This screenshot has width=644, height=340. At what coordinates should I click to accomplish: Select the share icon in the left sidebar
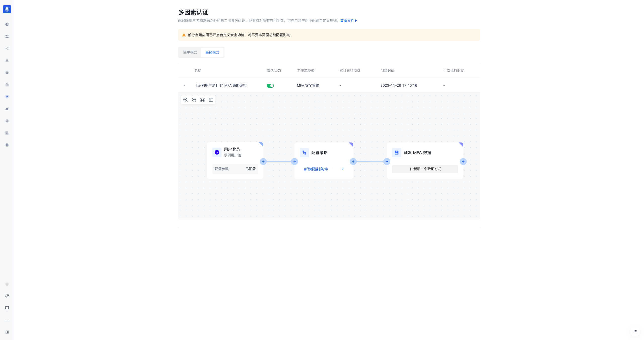pyautogui.click(x=7, y=48)
